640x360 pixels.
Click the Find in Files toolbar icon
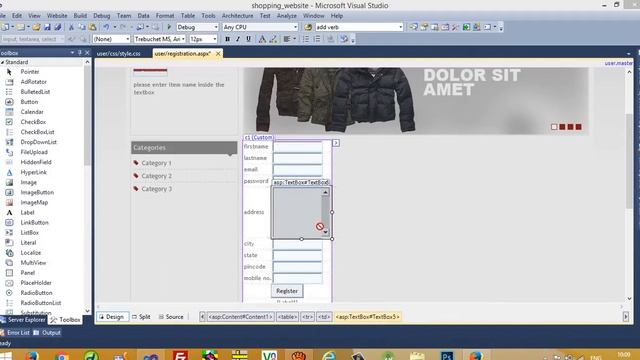tap(308, 27)
